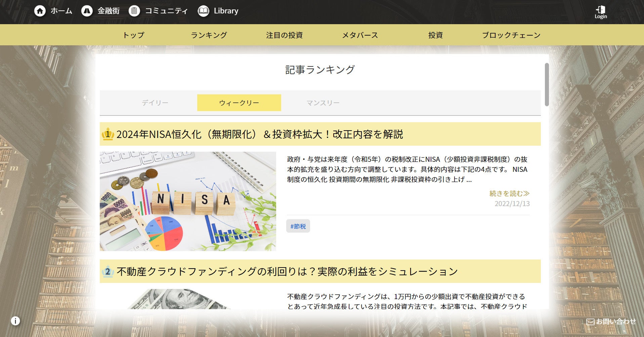Click the NISA article thumbnail image

pos(188,201)
